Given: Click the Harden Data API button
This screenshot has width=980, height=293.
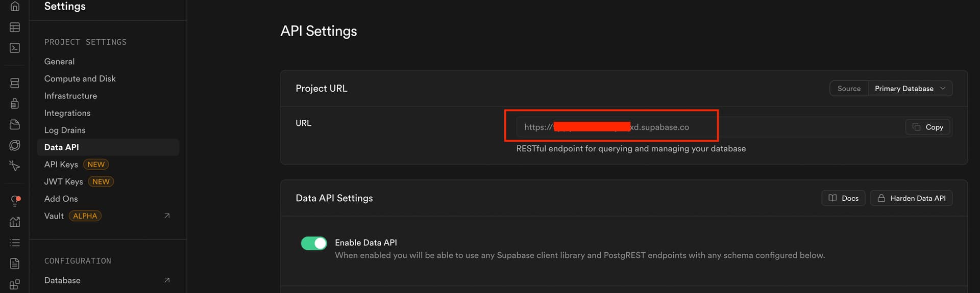Looking at the screenshot, I should click(x=911, y=198).
